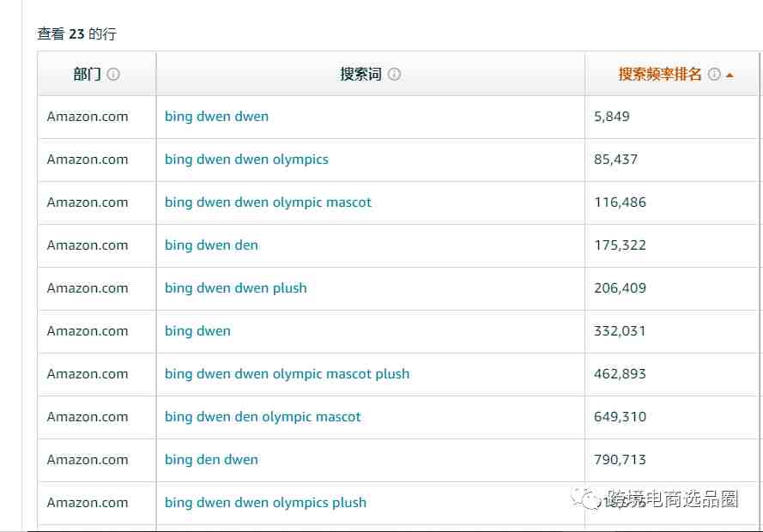Select rank value 332,031
Viewport: 763px width, 532px height.
pos(620,331)
